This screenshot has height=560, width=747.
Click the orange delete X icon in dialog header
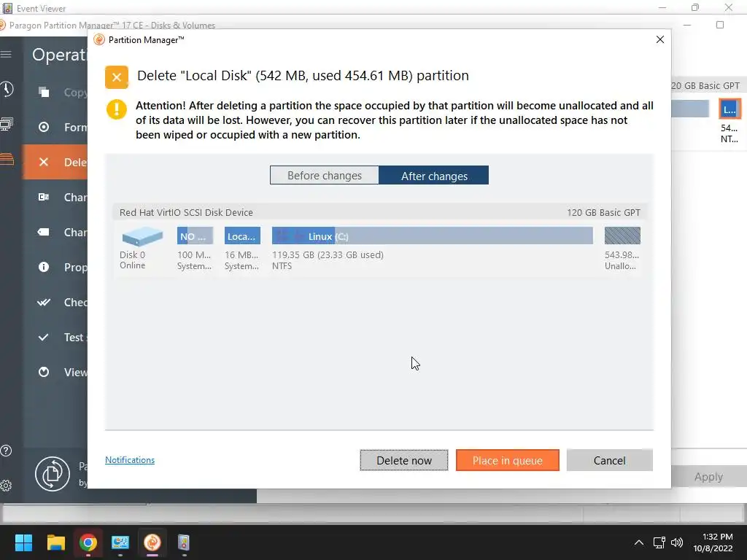tap(117, 77)
